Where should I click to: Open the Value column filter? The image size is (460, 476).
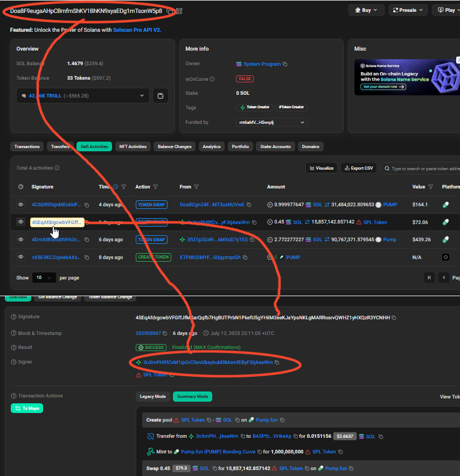[x=430, y=187]
